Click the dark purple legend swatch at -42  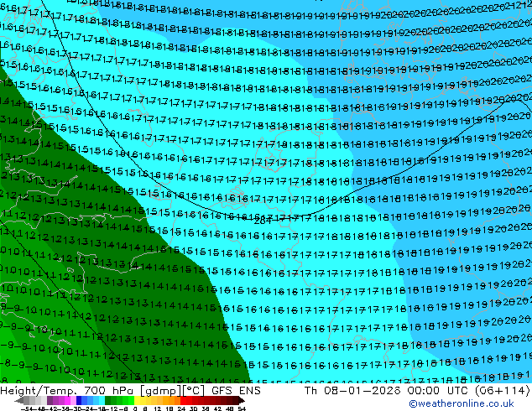pyautogui.click(x=50, y=400)
